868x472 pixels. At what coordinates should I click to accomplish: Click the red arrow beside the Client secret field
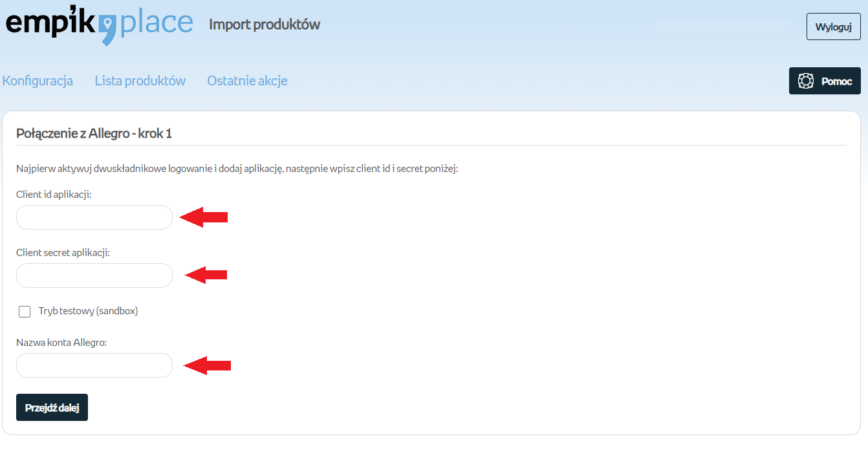pyautogui.click(x=206, y=275)
